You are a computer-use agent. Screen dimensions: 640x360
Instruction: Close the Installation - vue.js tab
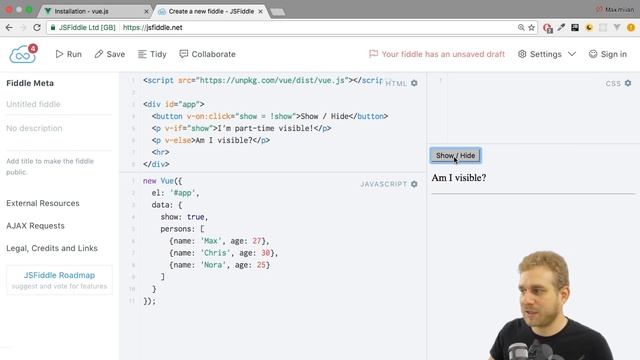[x=146, y=11]
